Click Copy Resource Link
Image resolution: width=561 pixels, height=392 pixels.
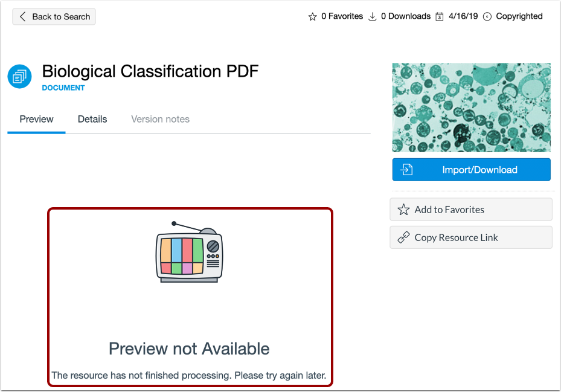[x=470, y=237]
